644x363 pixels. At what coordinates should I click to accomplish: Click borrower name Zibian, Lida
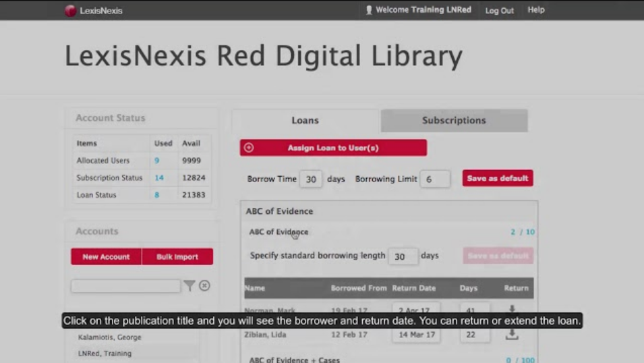265,335
